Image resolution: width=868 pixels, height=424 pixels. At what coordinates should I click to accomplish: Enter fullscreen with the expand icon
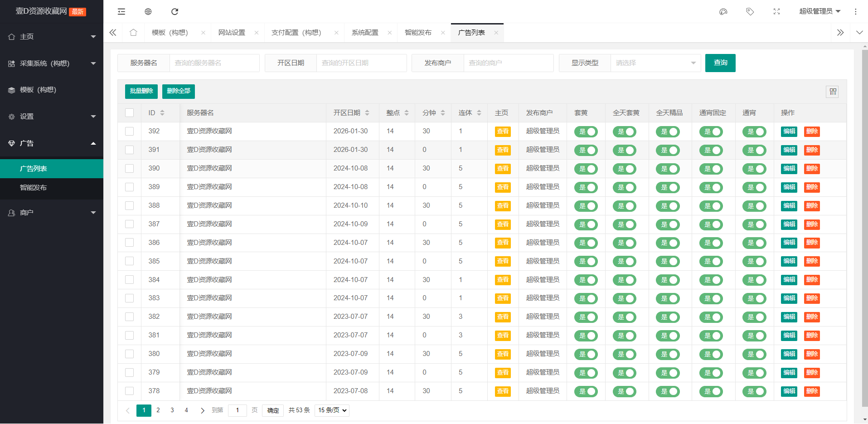(x=776, y=11)
